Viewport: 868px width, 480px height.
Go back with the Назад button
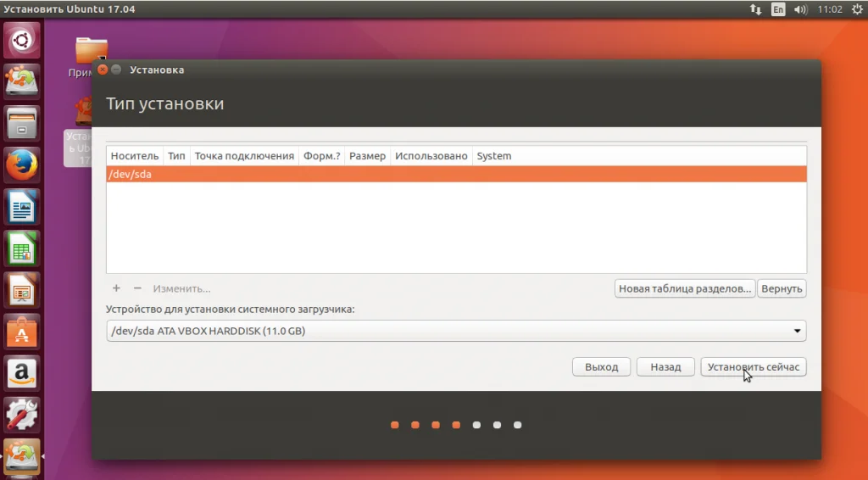(x=665, y=367)
